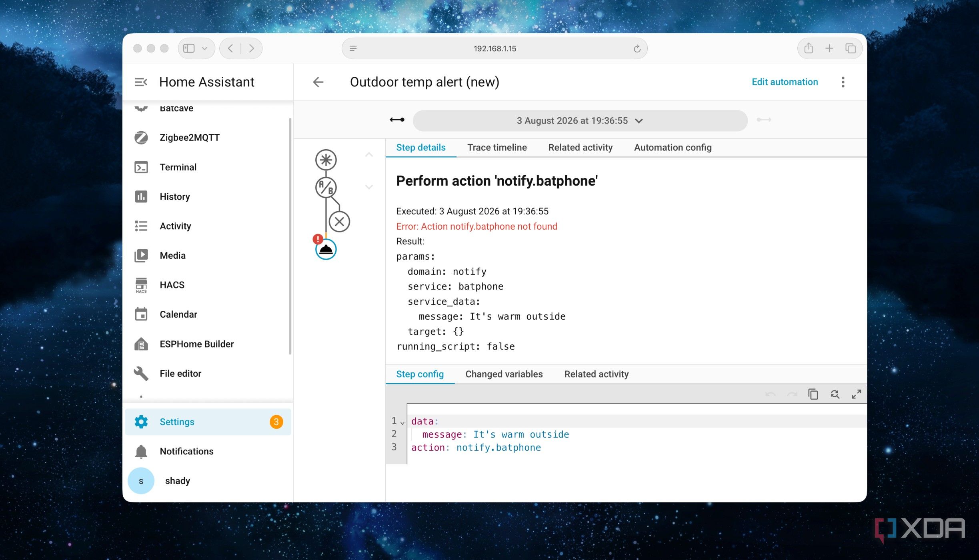The height and width of the screenshot is (560, 979).
Task: Collapse the Home Assistant sidebar menu
Action: (141, 82)
